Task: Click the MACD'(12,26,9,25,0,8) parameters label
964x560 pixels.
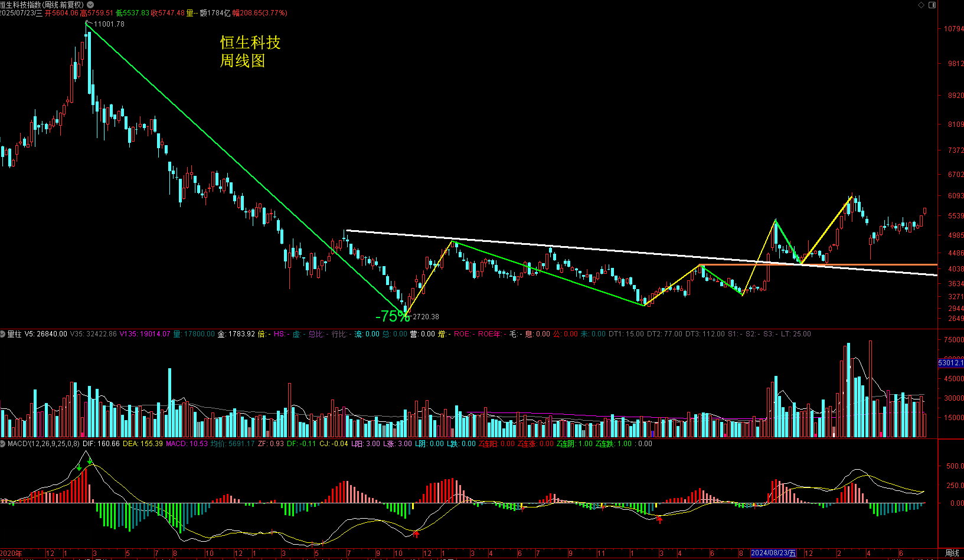Action: click(43, 444)
